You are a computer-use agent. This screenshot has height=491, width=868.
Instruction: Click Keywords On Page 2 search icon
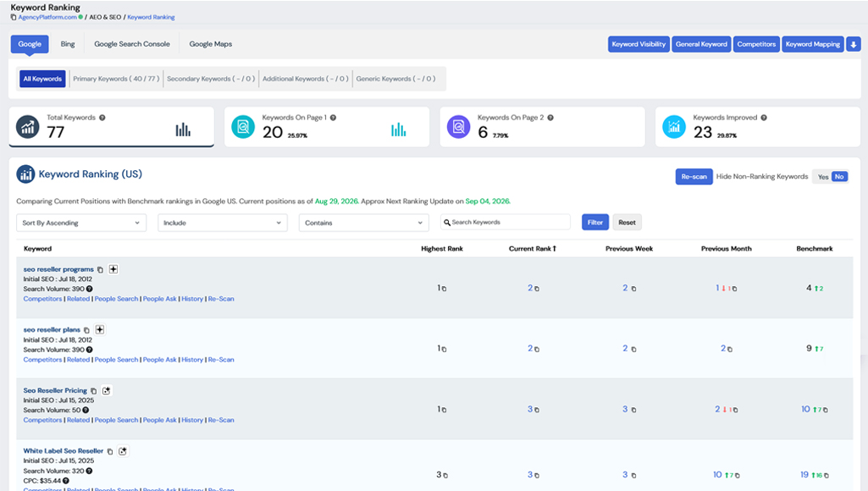pos(458,127)
